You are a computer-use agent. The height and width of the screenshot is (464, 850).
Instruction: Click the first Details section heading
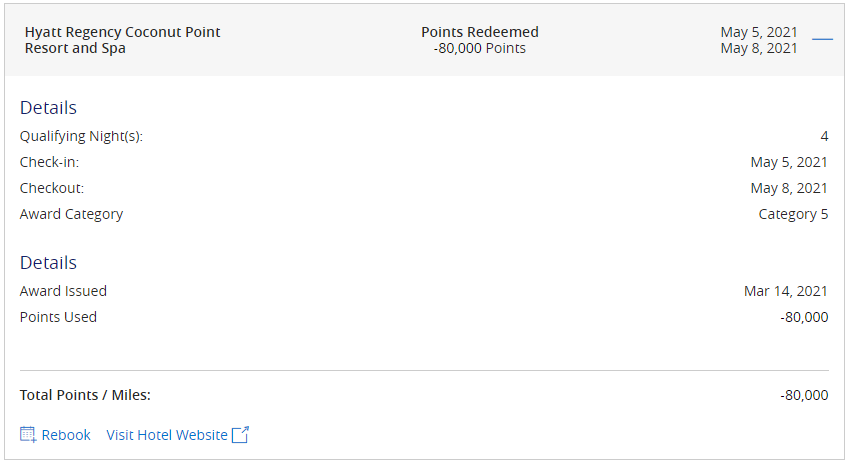click(48, 108)
